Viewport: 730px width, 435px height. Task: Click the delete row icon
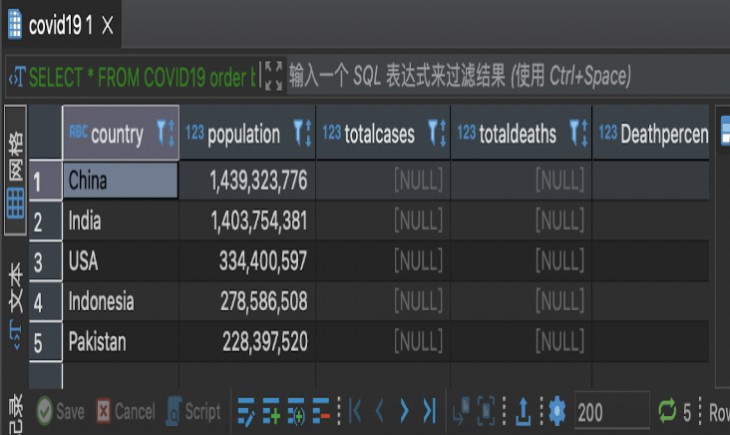click(x=321, y=412)
